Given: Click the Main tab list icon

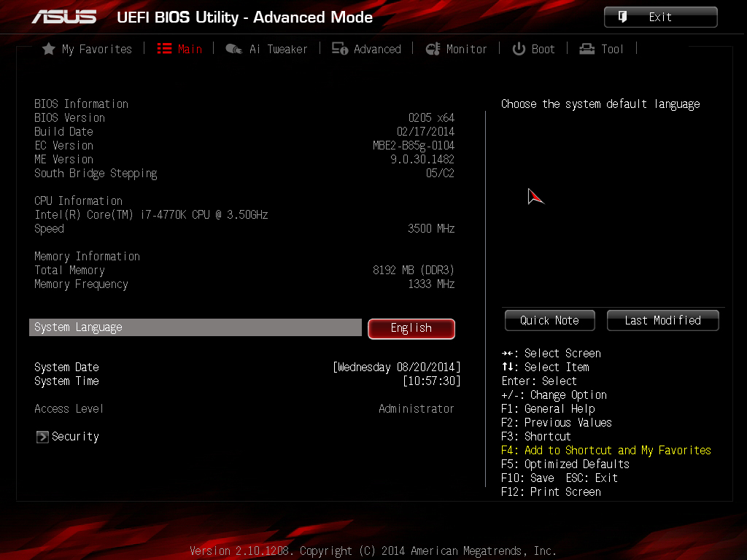Looking at the screenshot, I should pos(164,49).
